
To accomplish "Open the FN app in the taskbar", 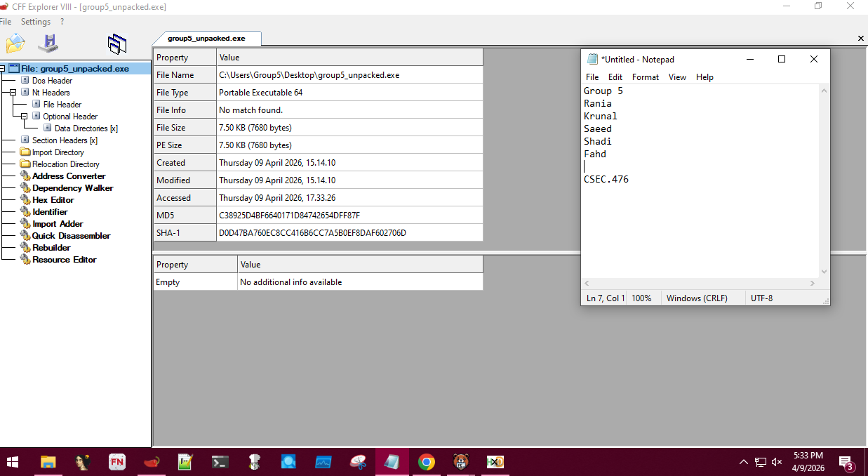I will [116, 462].
